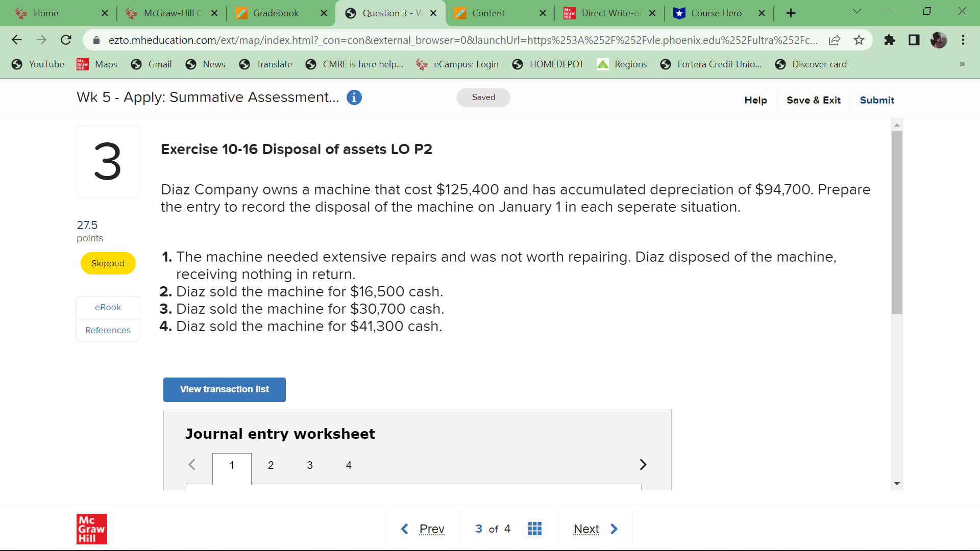Open the References panel
This screenshot has height=551, width=980.
[x=107, y=330]
